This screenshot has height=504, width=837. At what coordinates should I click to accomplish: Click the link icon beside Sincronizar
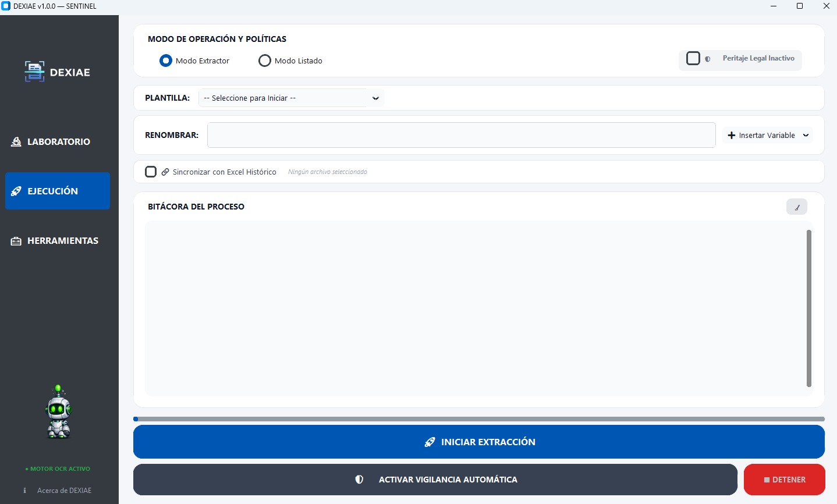[x=165, y=172]
